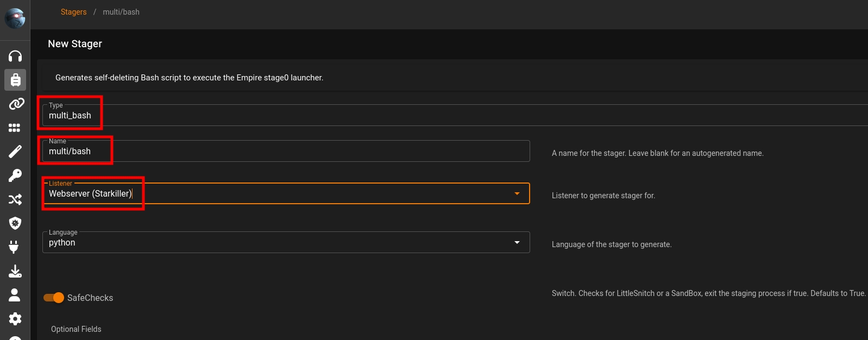Open Agents via the chain link icon

pyautogui.click(x=15, y=104)
